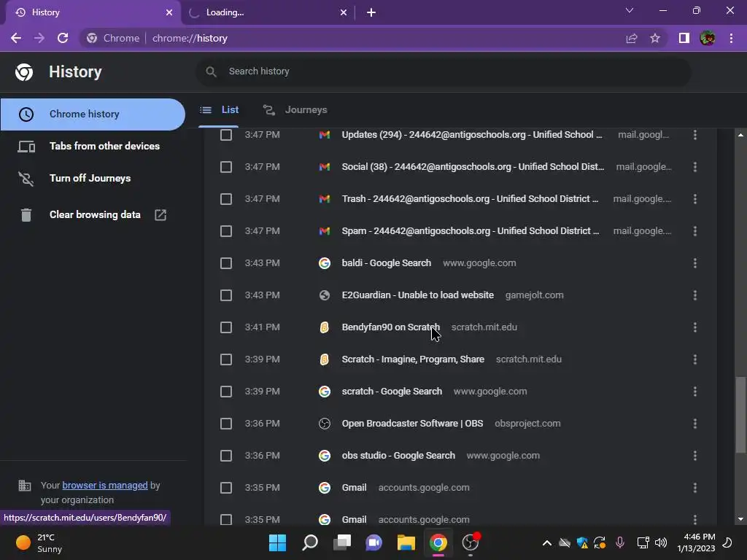Image resolution: width=747 pixels, height=560 pixels.
Task: Check the Open Broadcaster Software checkbox
Action: (226, 424)
